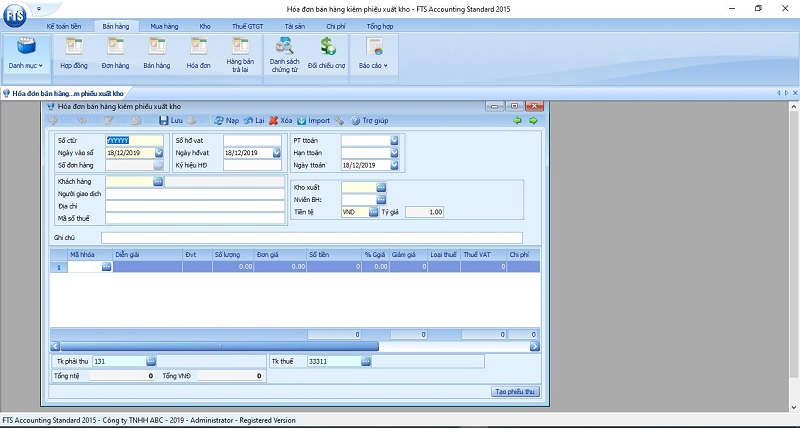Switch to the Tài sản tab

pos(295,27)
